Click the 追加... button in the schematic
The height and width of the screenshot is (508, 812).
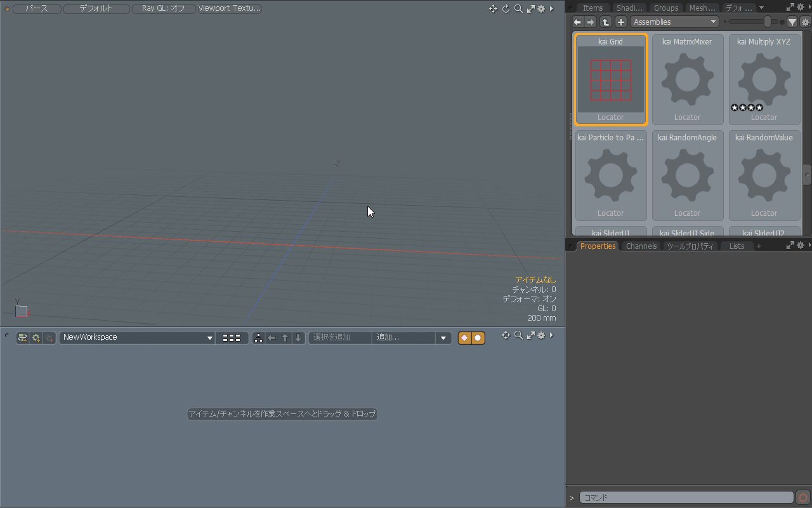coord(405,338)
